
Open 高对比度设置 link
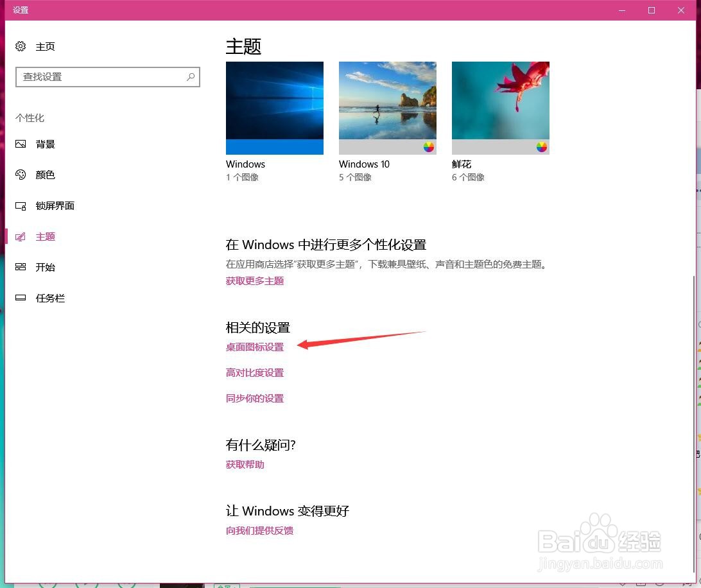tap(255, 372)
